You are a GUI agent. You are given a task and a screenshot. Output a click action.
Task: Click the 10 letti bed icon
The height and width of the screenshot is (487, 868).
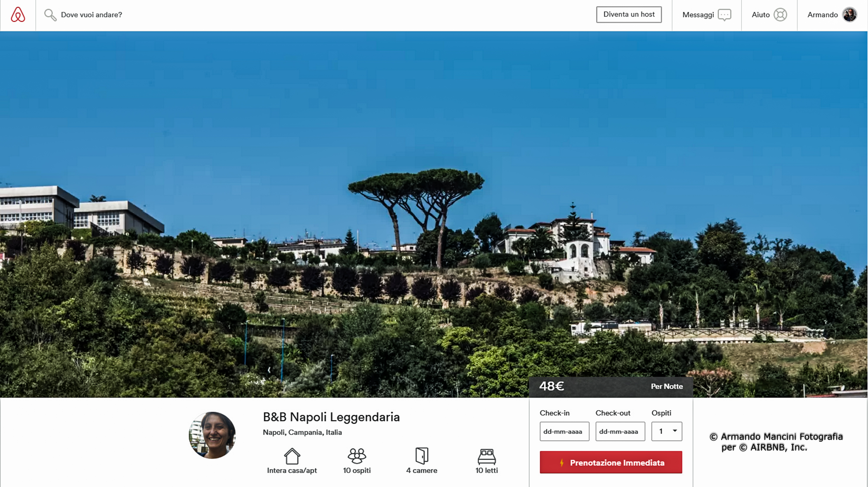[487, 456]
